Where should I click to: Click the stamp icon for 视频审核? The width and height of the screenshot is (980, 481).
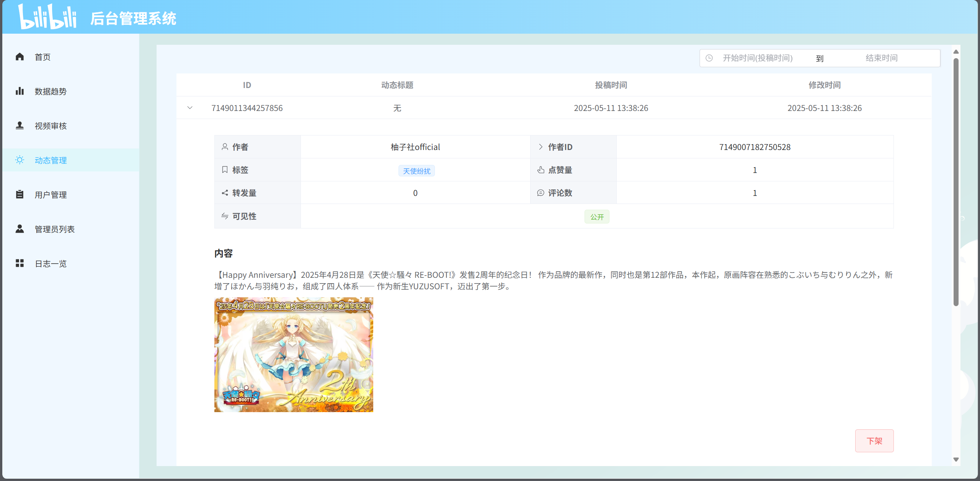20,126
